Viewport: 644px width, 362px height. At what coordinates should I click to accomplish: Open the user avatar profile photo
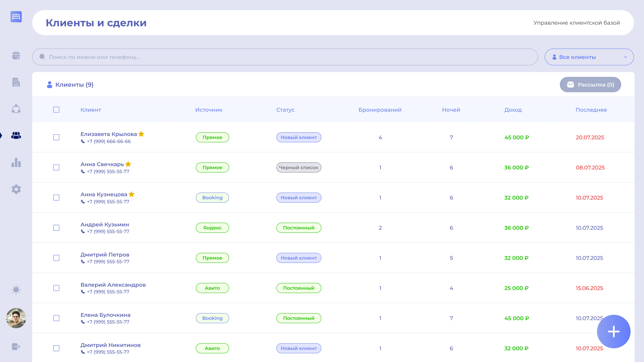[16, 318]
